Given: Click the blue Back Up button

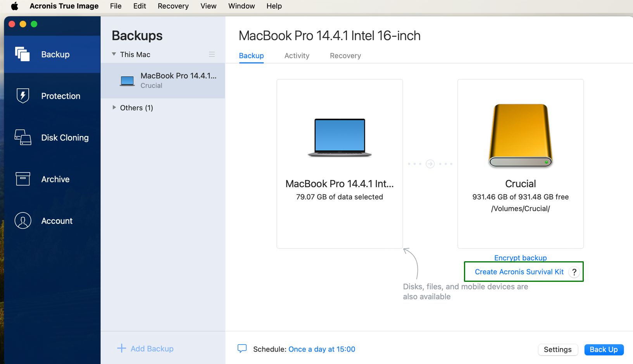Looking at the screenshot, I should (603, 349).
